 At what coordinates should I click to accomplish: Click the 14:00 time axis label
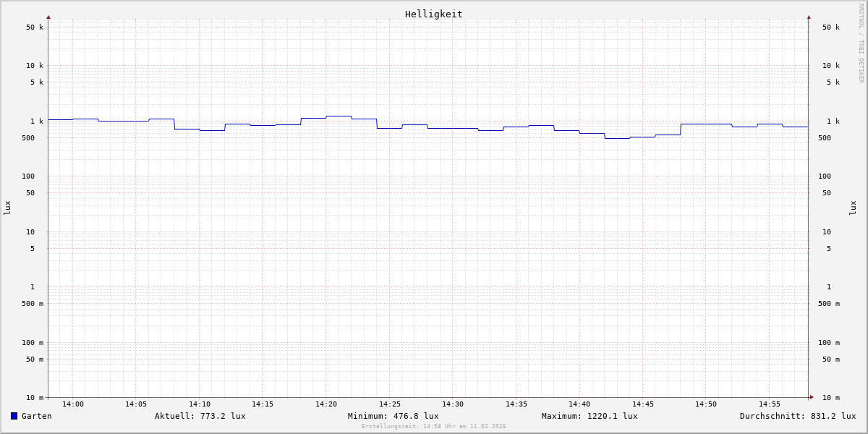73,404
